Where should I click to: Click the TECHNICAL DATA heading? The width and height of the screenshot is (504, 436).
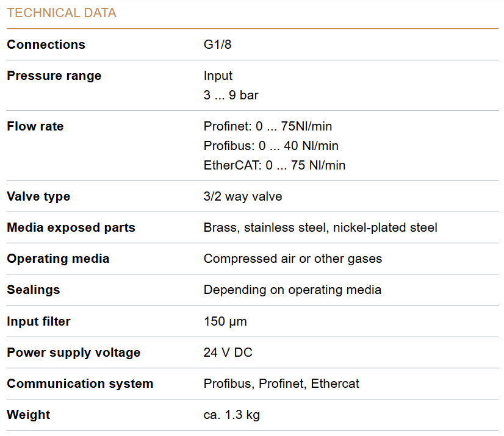point(62,13)
